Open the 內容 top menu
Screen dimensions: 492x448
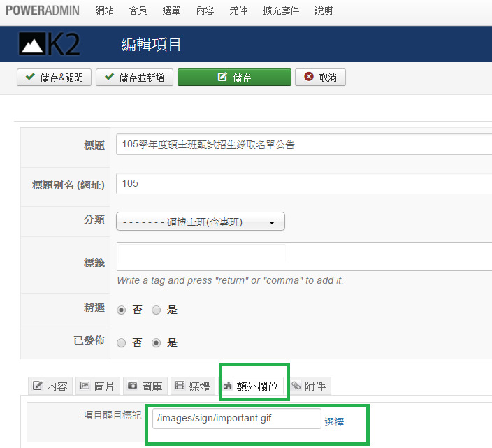tap(205, 10)
